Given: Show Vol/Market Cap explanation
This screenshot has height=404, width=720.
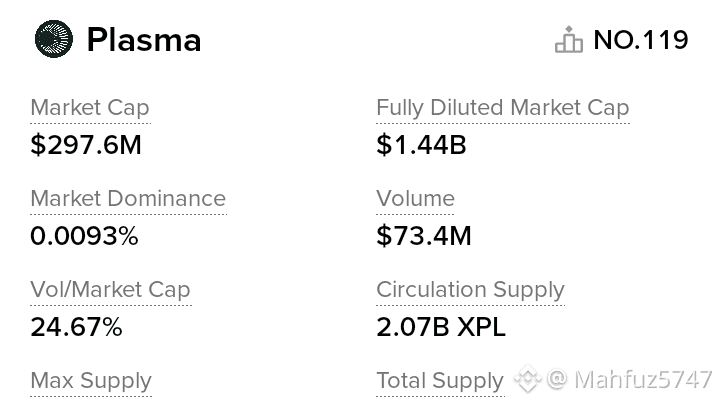Looking at the screenshot, I should click(x=110, y=290).
